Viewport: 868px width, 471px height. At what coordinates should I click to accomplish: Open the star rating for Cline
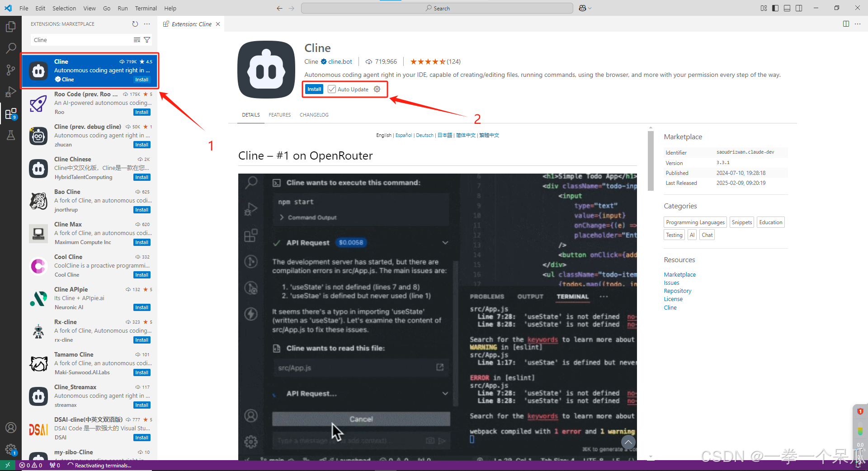(x=435, y=61)
